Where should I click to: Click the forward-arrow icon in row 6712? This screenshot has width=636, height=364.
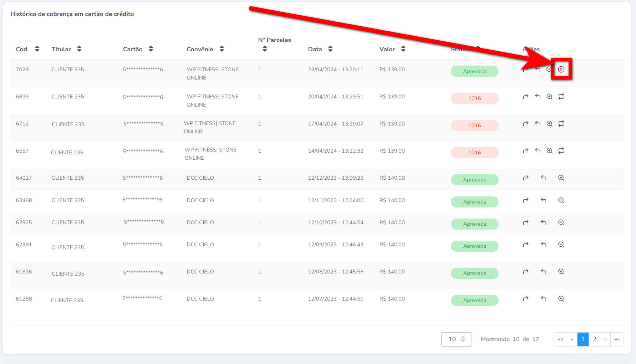pyautogui.click(x=525, y=124)
